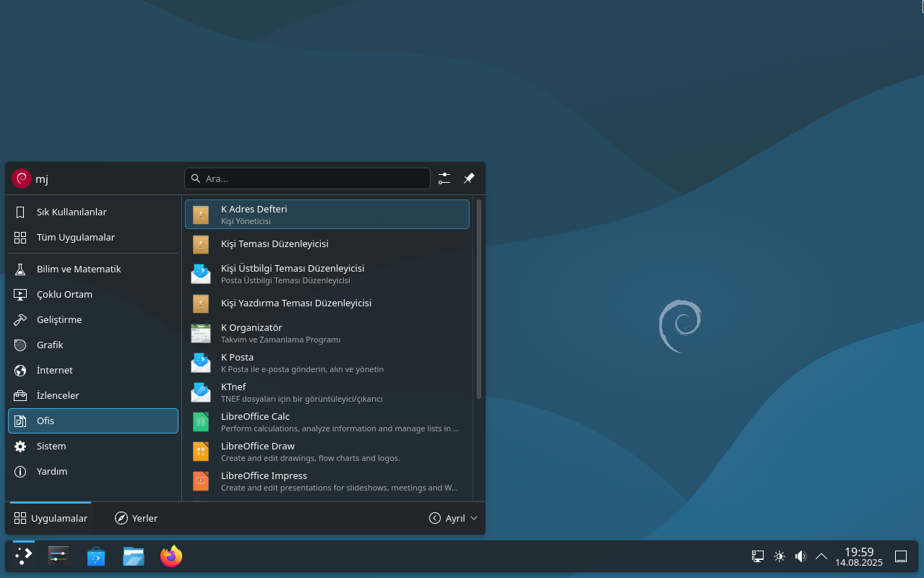Image resolution: width=924 pixels, height=578 pixels.
Task: Launch Firefox from taskbar
Action: tap(171, 556)
